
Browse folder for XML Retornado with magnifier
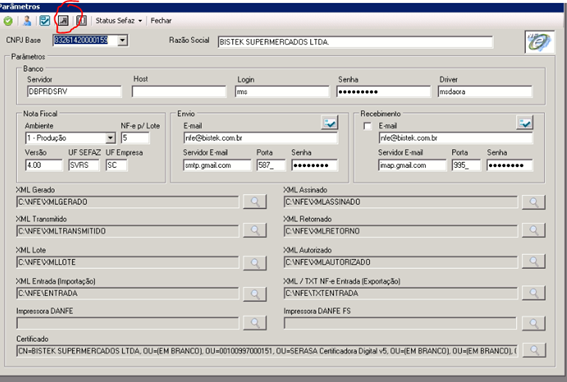pyautogui.click(x=534, y=230)
